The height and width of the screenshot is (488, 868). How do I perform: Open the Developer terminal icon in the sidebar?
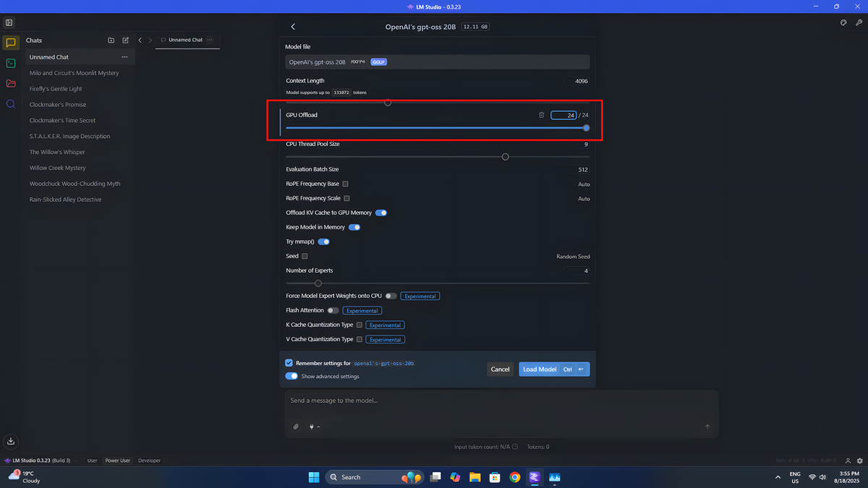pos(9,64)
